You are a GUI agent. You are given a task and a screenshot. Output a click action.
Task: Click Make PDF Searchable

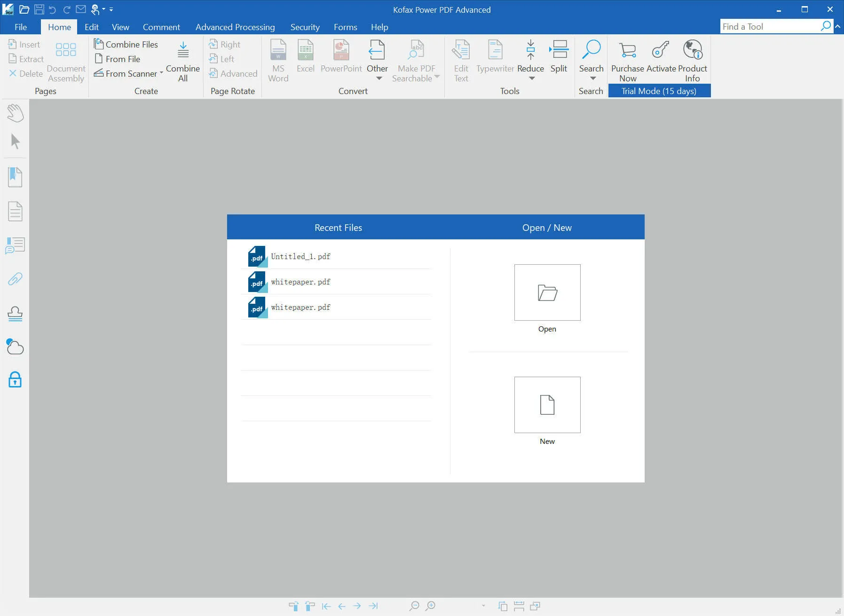click(x=416, y=61)
